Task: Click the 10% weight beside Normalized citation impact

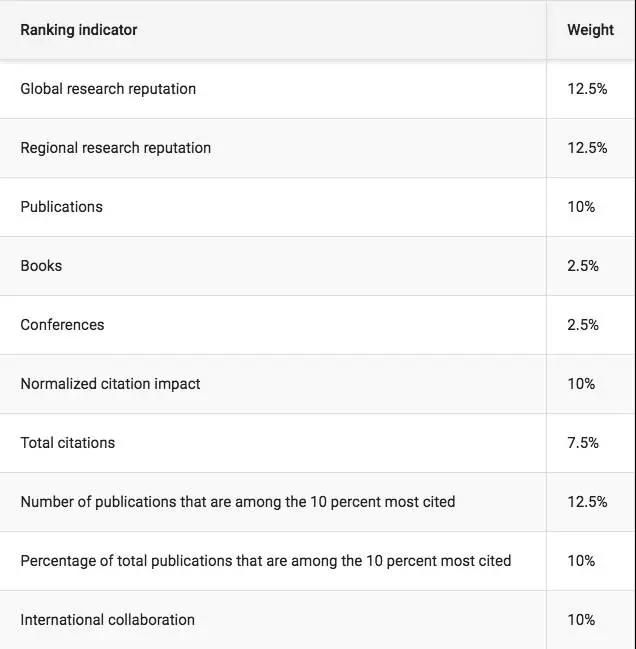Action: pos(581,384)
